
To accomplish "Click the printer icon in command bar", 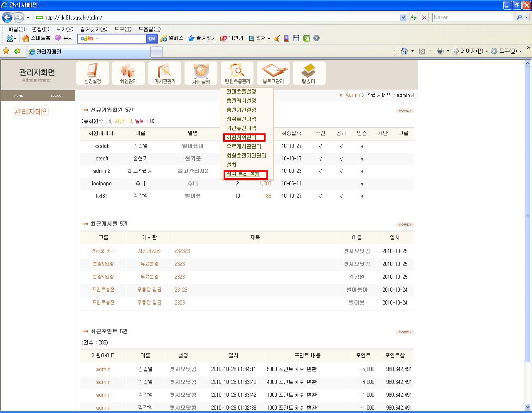I will tap(440, 51).
